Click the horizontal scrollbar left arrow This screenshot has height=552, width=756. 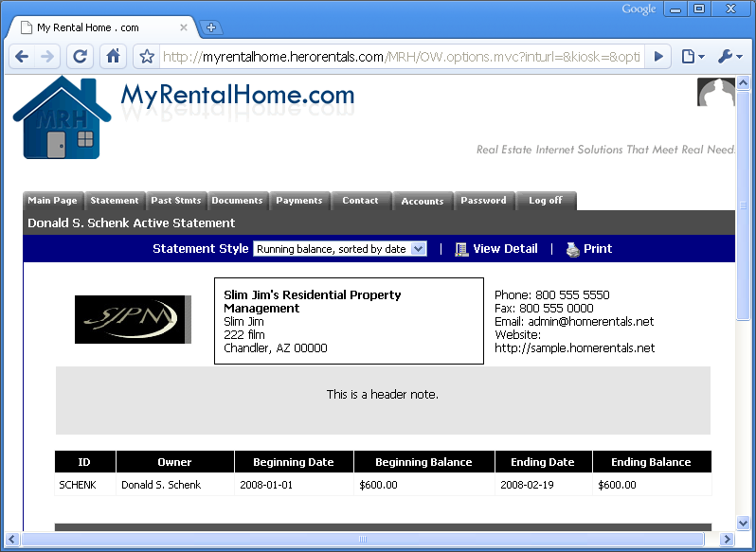[12, 539]
